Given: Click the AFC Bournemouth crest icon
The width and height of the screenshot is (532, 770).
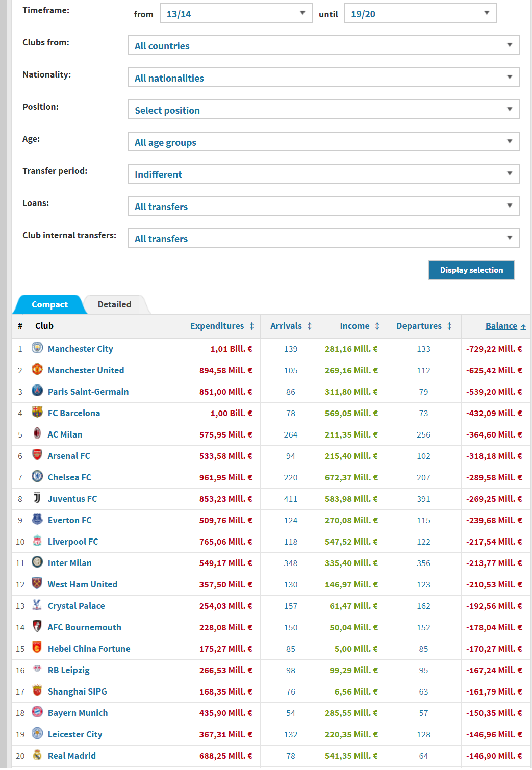Looking at the screenshot, I should (x=37, y=626).
